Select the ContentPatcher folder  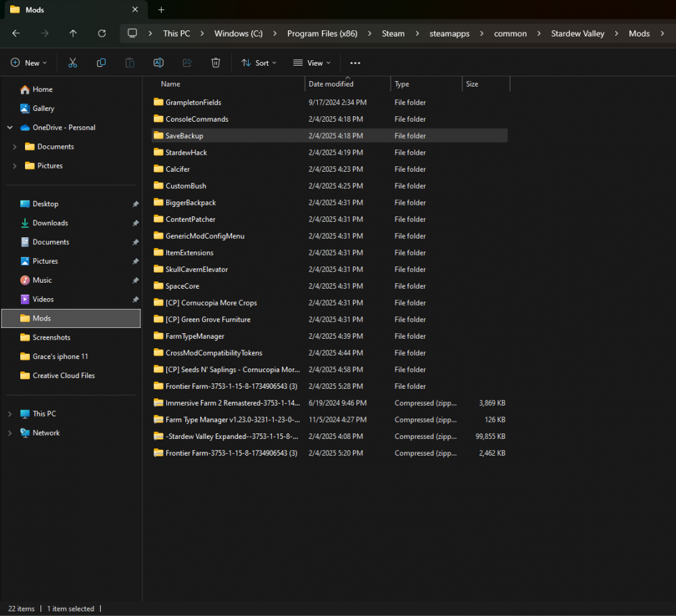tap(330, 219)
